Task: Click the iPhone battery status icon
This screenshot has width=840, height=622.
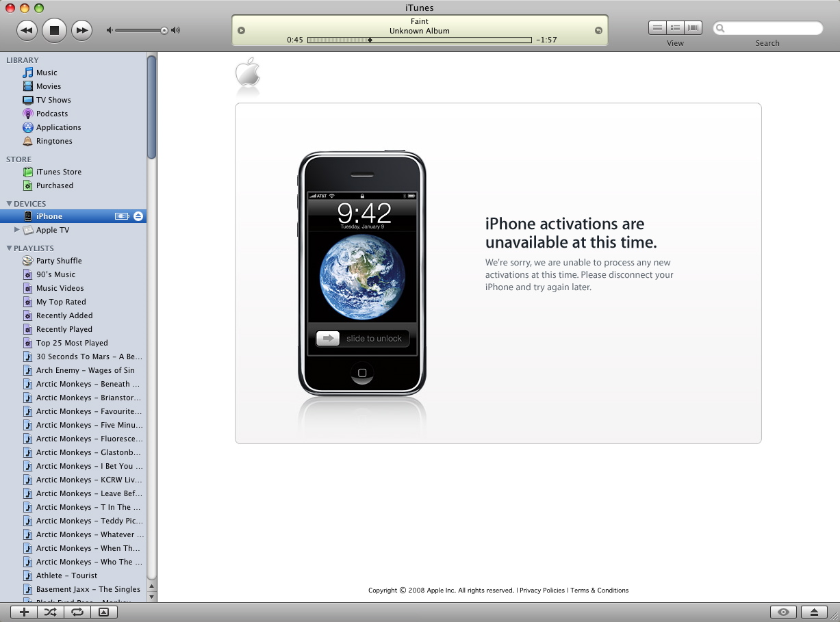Action: (122, 216)
